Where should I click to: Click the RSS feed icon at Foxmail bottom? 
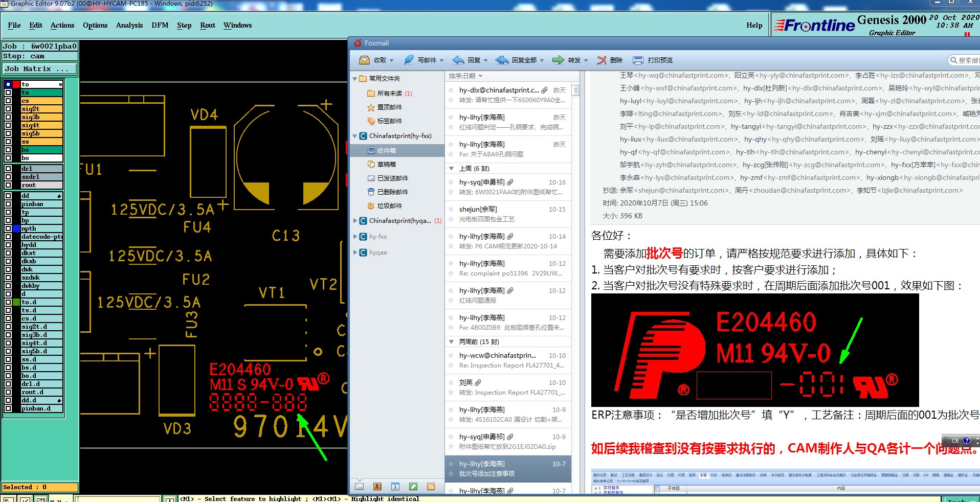click(x=431, y=487)
